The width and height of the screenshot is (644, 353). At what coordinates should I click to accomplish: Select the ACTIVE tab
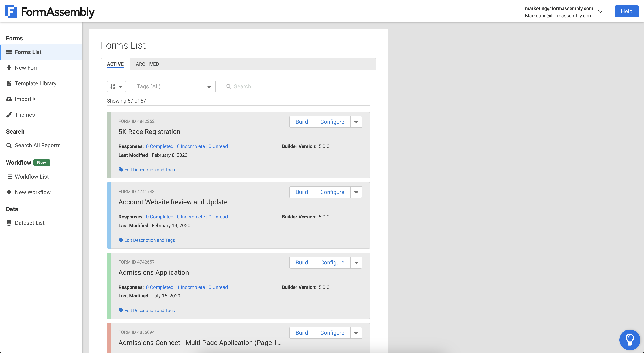click(x=115, y=64)
